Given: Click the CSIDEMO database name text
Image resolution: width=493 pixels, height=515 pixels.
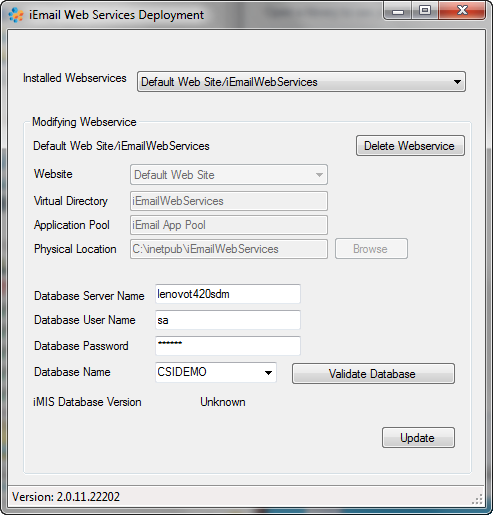Looking at the screenshot, I should point(182,372).
